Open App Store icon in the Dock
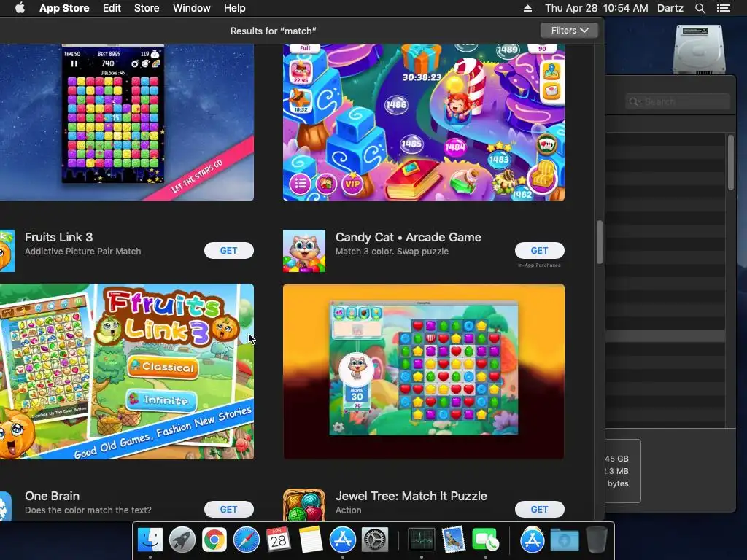This screenshot has height=560, width=747. [343, 540]
